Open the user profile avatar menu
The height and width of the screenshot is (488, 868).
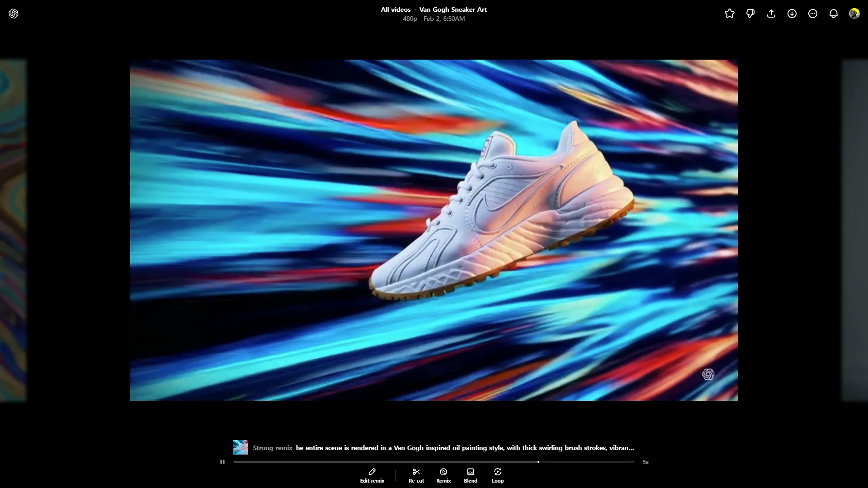point(854,14)
